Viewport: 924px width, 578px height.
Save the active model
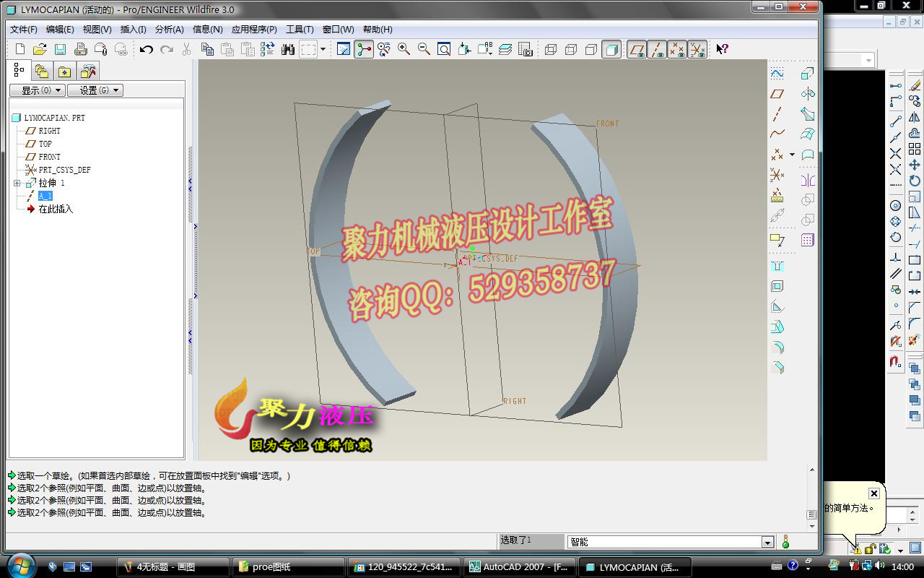tap(60, 48)
